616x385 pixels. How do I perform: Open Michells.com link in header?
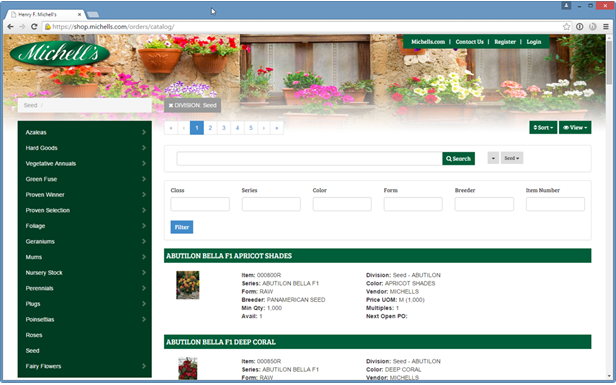pyautogui.click(x=428, y=42)
